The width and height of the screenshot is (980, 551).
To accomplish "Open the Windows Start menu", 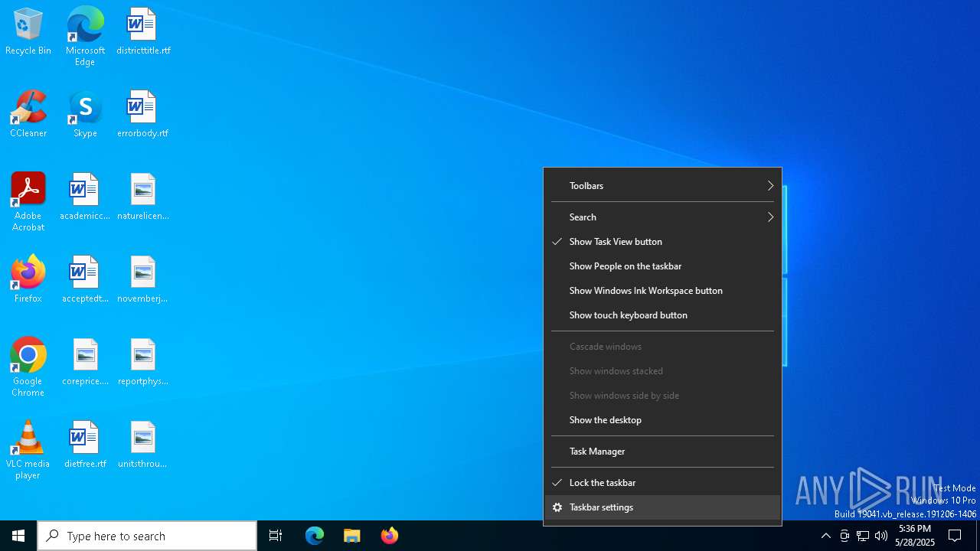I will 18,536.
